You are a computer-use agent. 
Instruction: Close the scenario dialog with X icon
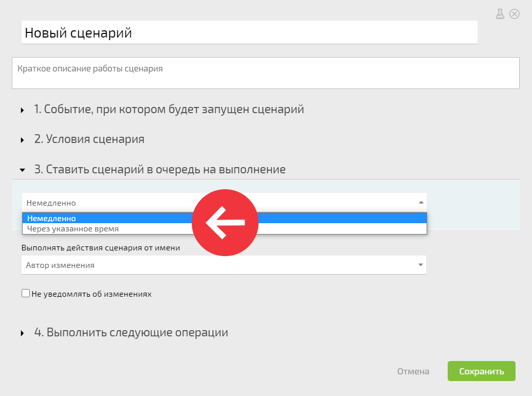click(515, 14)
